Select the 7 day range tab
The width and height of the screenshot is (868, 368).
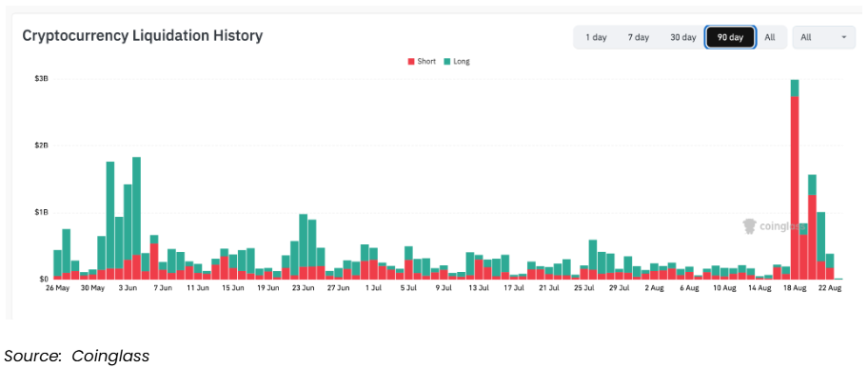[x=639, y=38]
